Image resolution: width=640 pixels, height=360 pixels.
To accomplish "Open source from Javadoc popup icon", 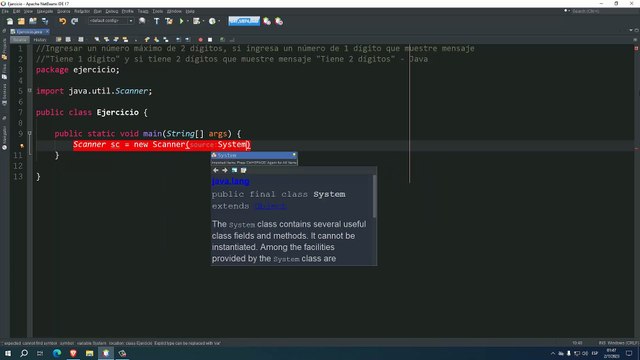I will pyautogui.click(x=244, y=170).
